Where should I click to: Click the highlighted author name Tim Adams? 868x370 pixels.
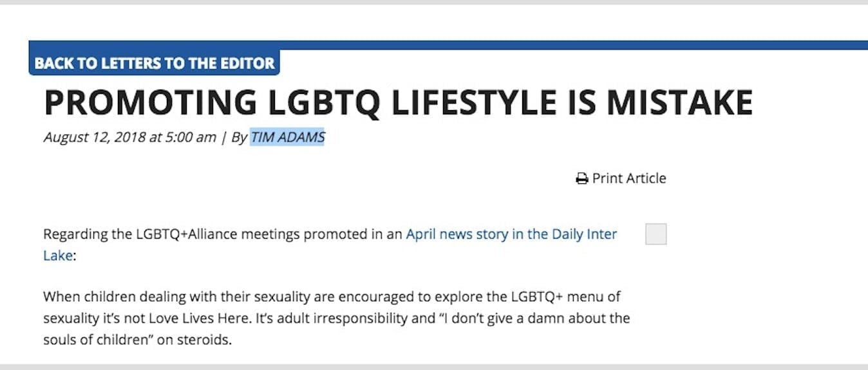point(287,137)
